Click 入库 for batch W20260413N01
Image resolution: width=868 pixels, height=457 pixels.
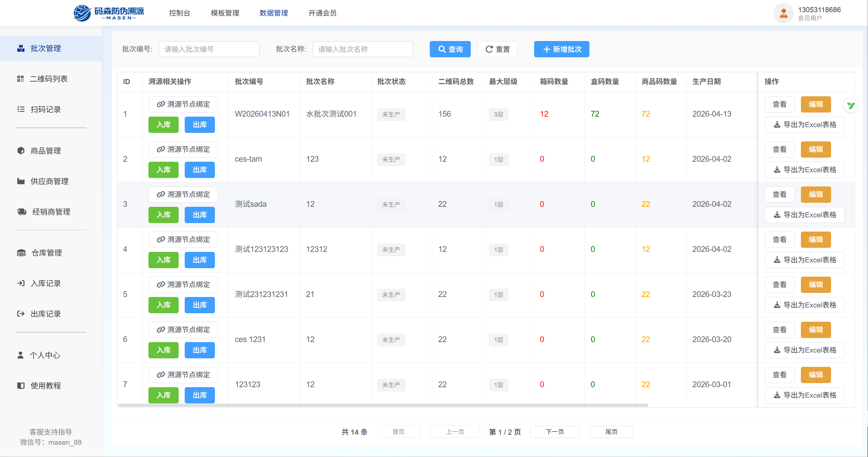pyautogui.click(x=163, y=125)
